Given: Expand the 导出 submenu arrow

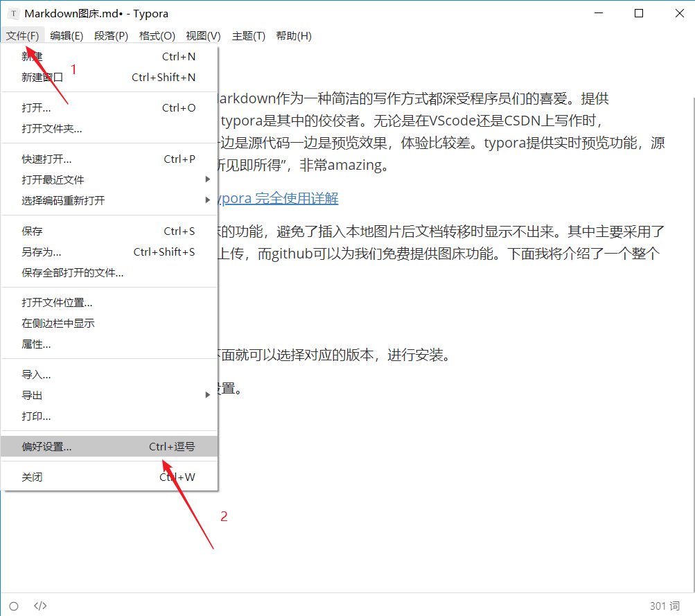Looking at the screenshot, I should pyautogui.click(x=207, y=395).
